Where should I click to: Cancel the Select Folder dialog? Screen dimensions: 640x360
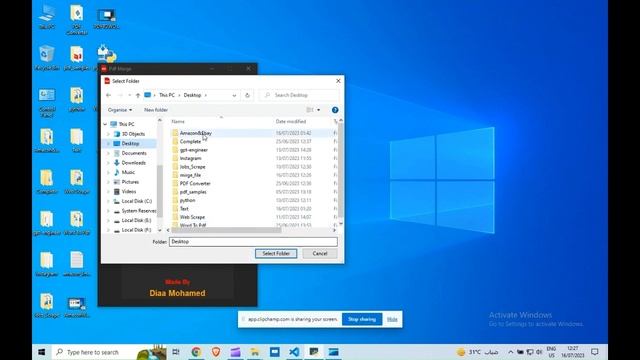(320, 253)
